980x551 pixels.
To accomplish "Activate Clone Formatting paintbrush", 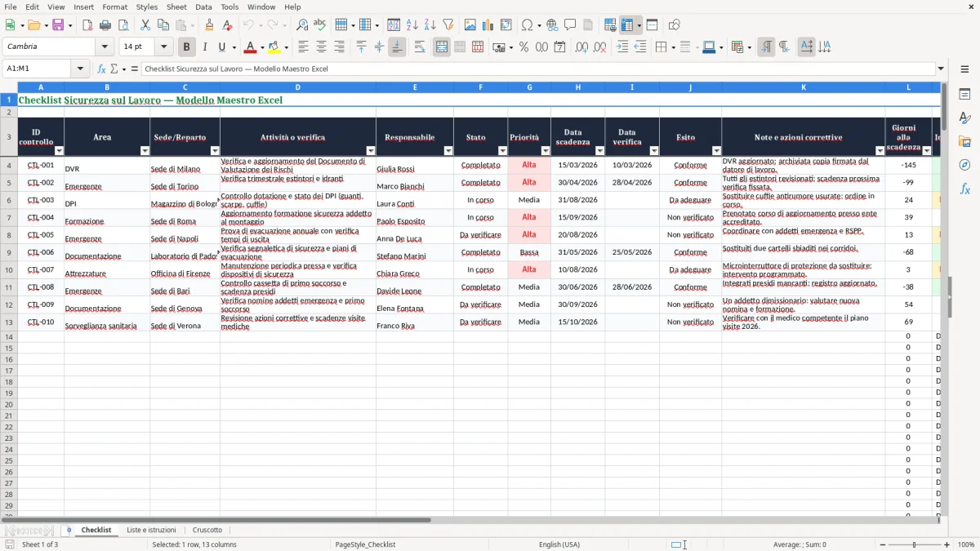I will [x=210, y=25].
